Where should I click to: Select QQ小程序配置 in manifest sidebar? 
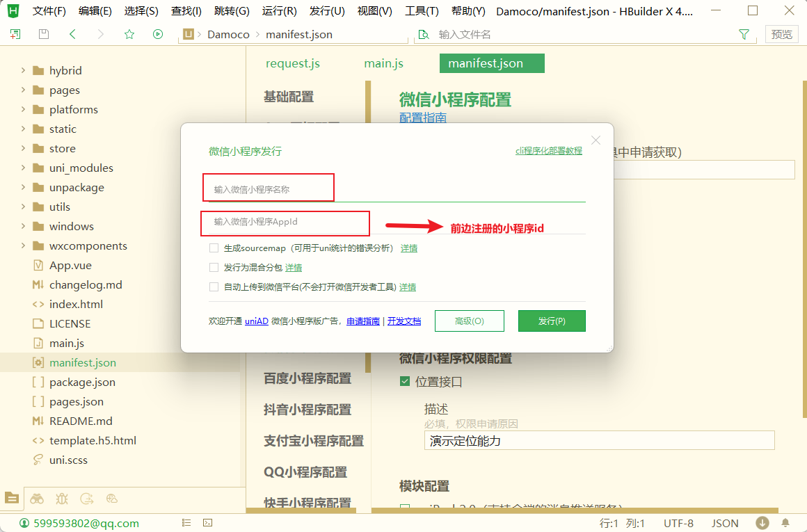click(x=305, y=472)
